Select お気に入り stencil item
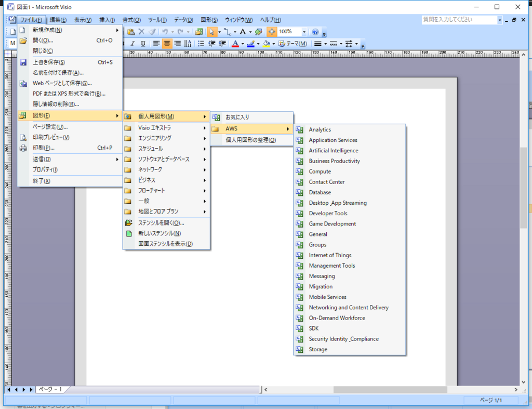Viewport: 532px width, 409px height. coord(252,117)
